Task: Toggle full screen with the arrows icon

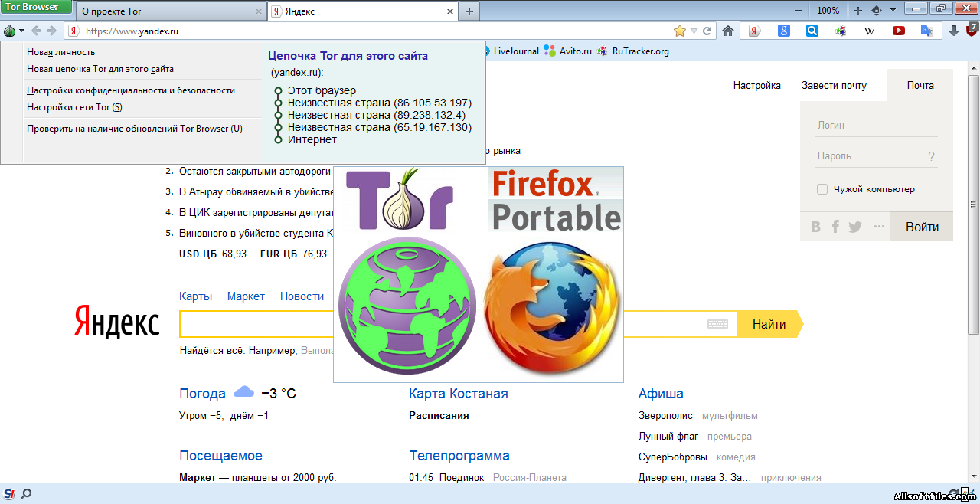Action: click(877, 11)
